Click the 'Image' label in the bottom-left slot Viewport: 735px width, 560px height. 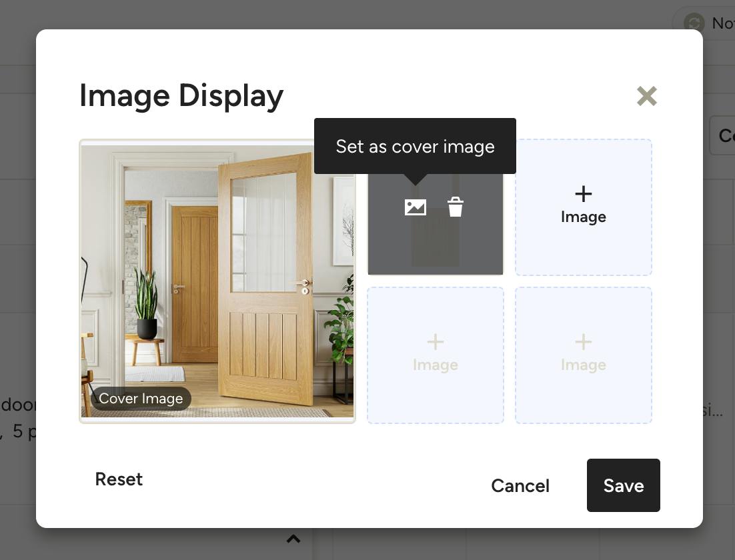click(436, 365)
